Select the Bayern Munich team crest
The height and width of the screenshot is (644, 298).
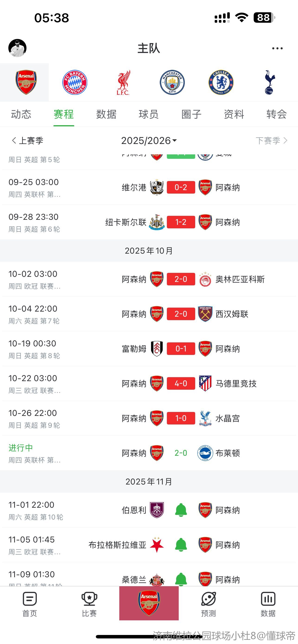pyautogui.click(x=74, y=82)
